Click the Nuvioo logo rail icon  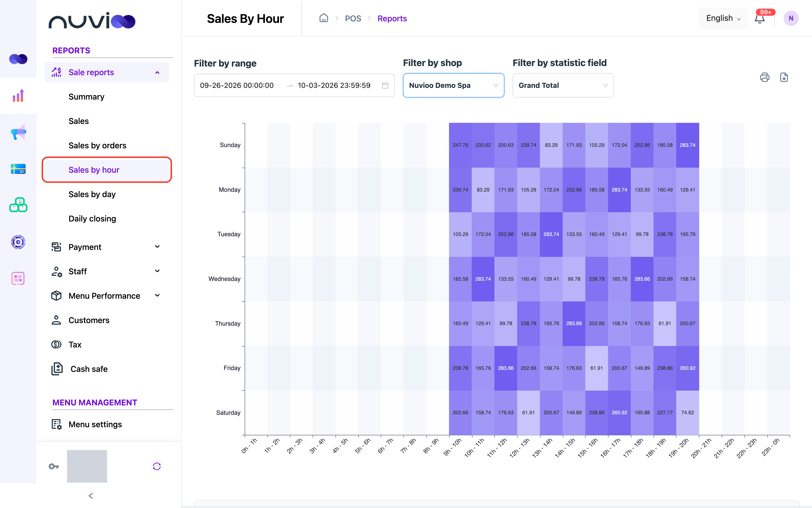point(18,59)
